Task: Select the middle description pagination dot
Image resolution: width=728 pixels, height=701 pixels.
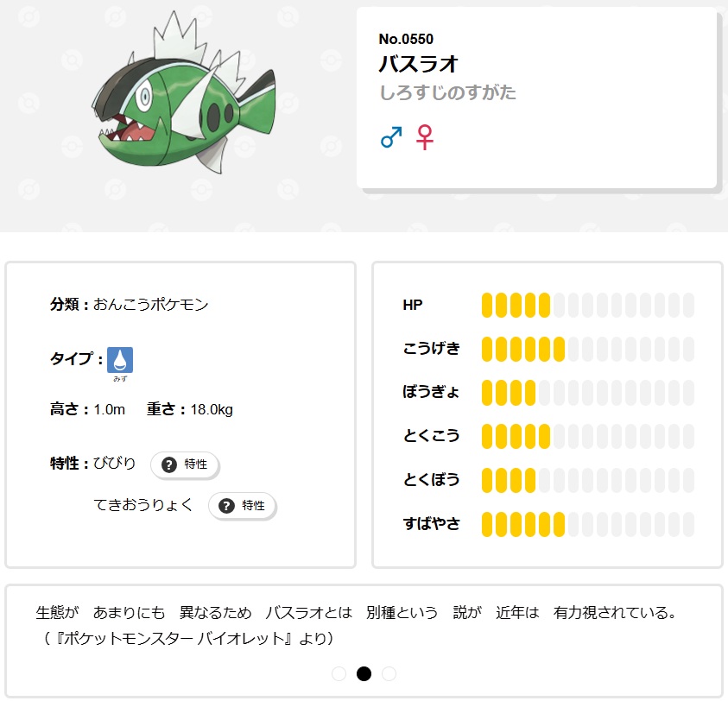Action: [x=364, y=673]
